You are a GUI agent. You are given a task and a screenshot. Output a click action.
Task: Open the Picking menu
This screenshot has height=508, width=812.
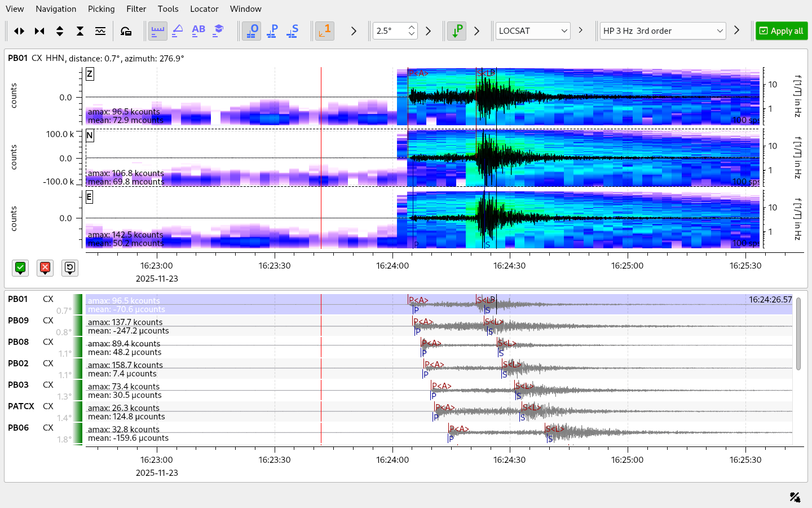pyautogui.click(x=101, y=9)
